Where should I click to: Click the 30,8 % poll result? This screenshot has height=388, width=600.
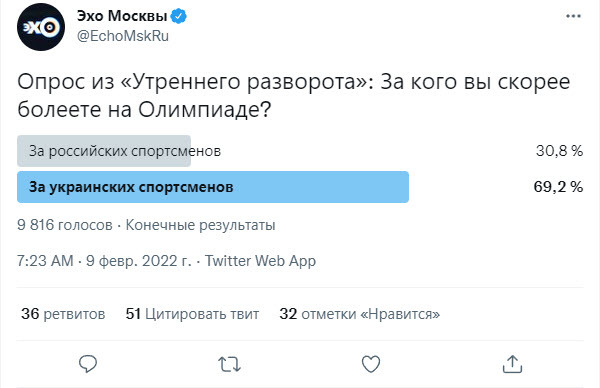[559, 151]
